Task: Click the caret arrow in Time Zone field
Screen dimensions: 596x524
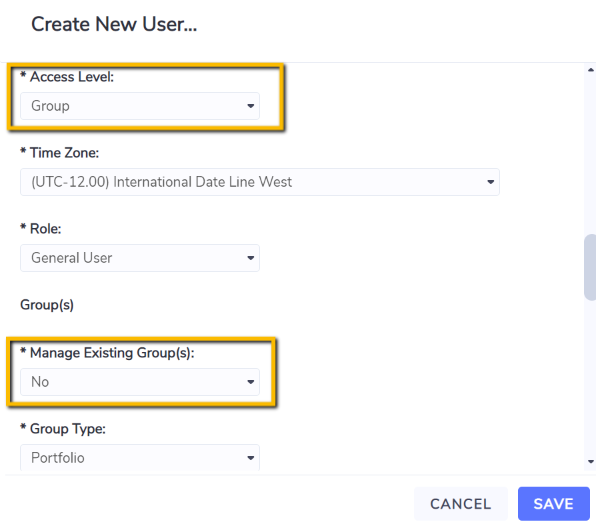Action: 490,182
